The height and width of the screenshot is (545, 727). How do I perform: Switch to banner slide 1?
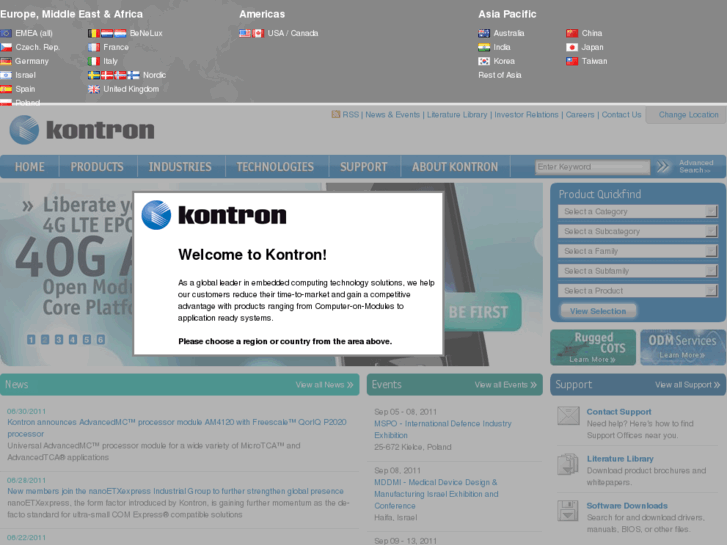(31, 340)
